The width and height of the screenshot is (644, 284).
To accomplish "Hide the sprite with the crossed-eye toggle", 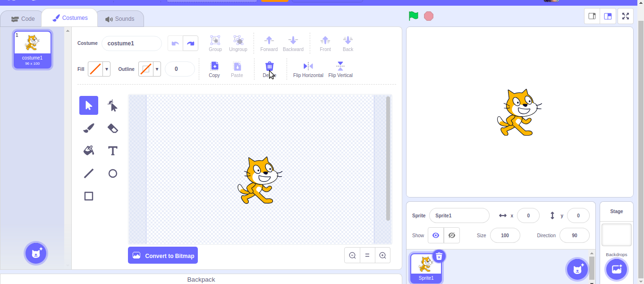I will pos(451,235).
